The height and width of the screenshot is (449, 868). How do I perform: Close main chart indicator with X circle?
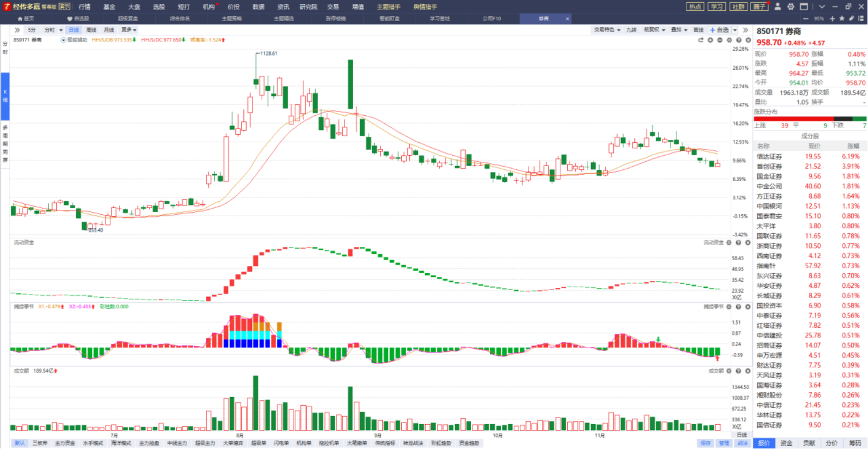748,40
